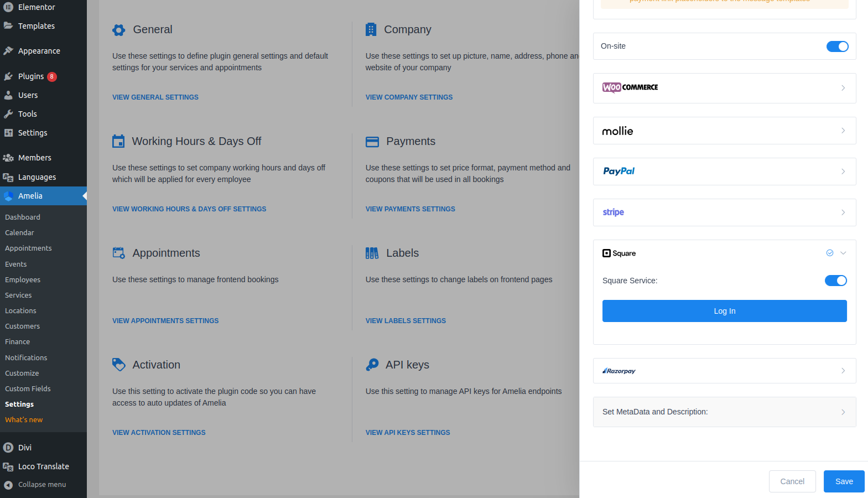Screen dimensions: 868x498
Task: Click the Activation tag icon
Action: click(119, 365)
